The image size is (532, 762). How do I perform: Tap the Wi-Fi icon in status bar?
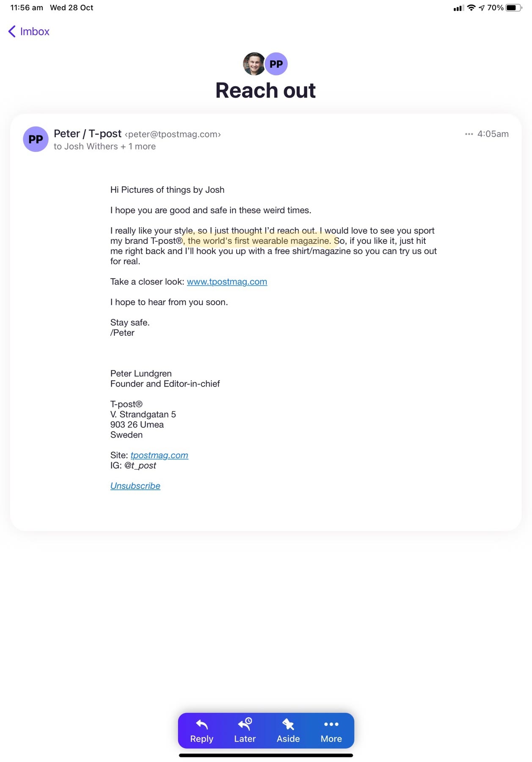click(471, 8)
